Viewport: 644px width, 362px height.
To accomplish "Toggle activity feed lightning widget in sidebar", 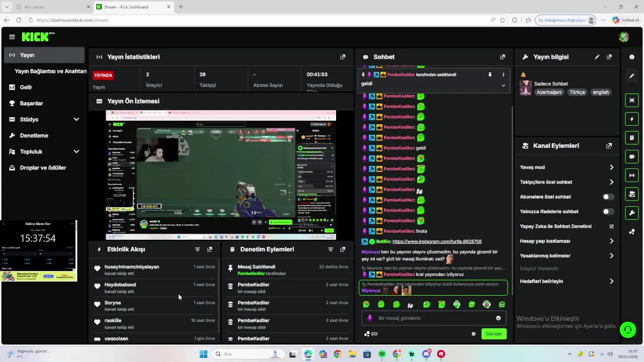I will tap(632, 119).
